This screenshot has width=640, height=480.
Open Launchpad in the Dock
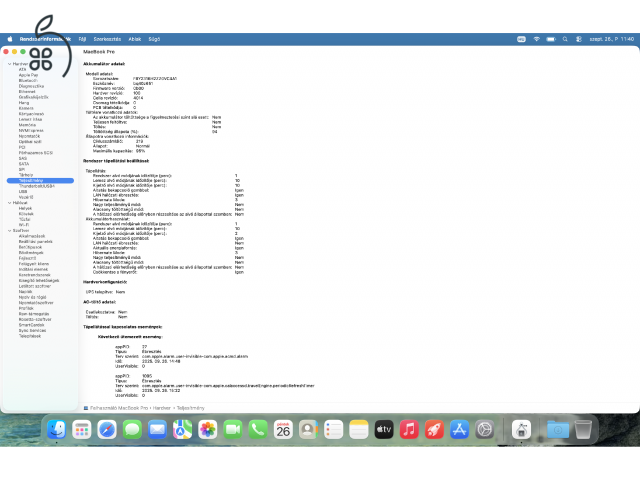pos(82,429)
